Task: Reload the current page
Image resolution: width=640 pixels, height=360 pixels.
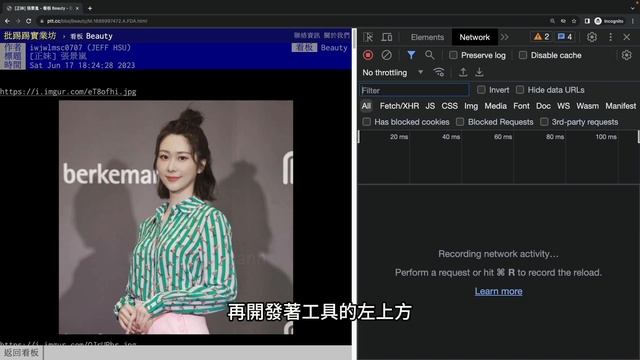Action: pyautogui.click(x=29, y=21)
